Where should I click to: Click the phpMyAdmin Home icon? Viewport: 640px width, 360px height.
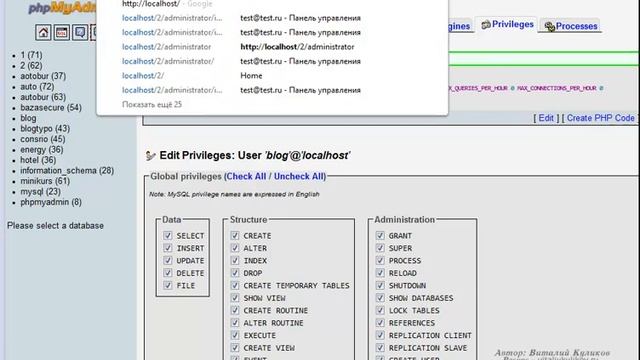43,32
